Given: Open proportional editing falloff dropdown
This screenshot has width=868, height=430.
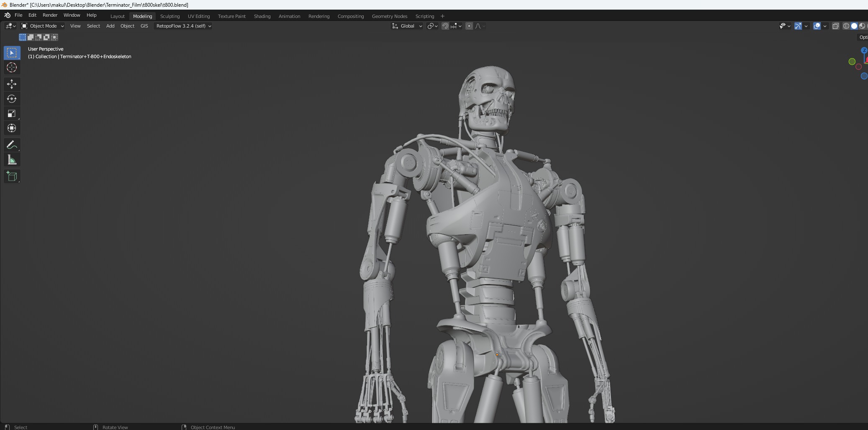Looking at the screenshot, I should 480,26.
